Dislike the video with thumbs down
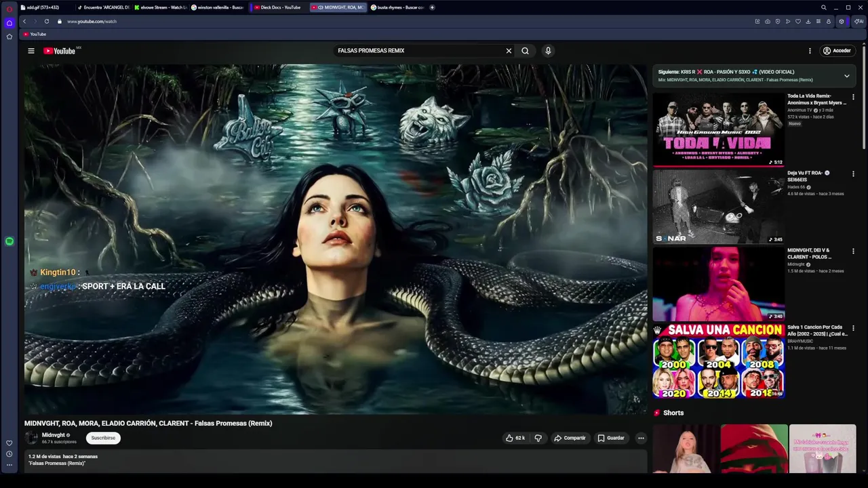The width and height of the screenshot is (868, 488). (x=538, y=438)
